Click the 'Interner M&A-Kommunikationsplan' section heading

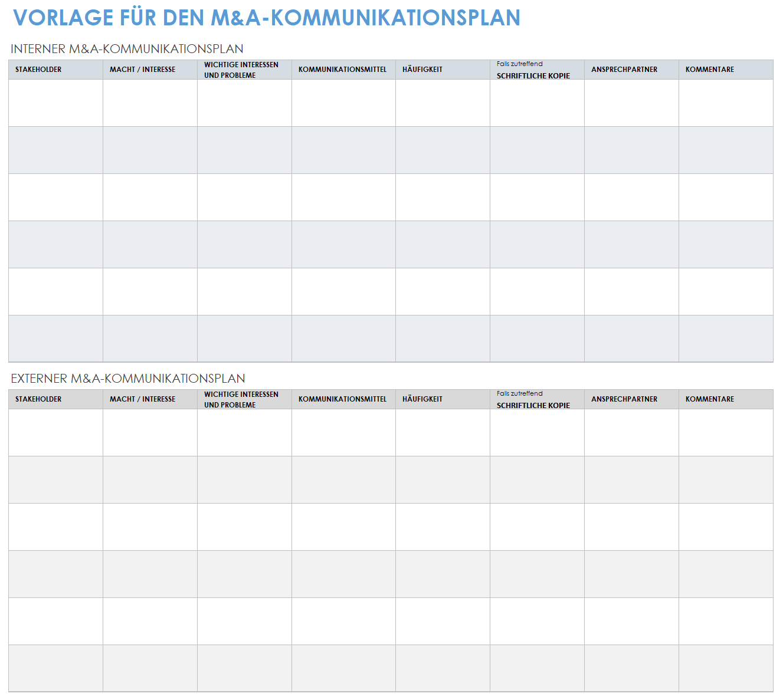click(127, 49)
